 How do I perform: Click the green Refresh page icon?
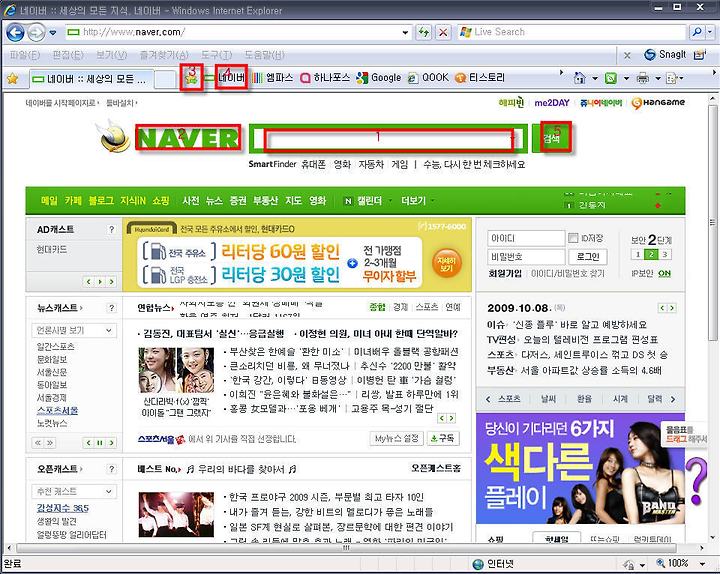tap(423, 32)
